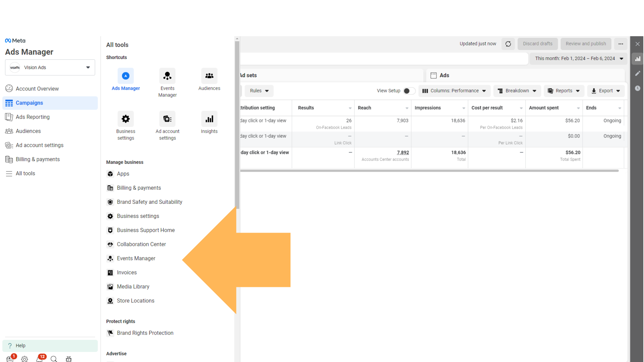
Task: Open the messages icon with badge 1
Action: 10,359
